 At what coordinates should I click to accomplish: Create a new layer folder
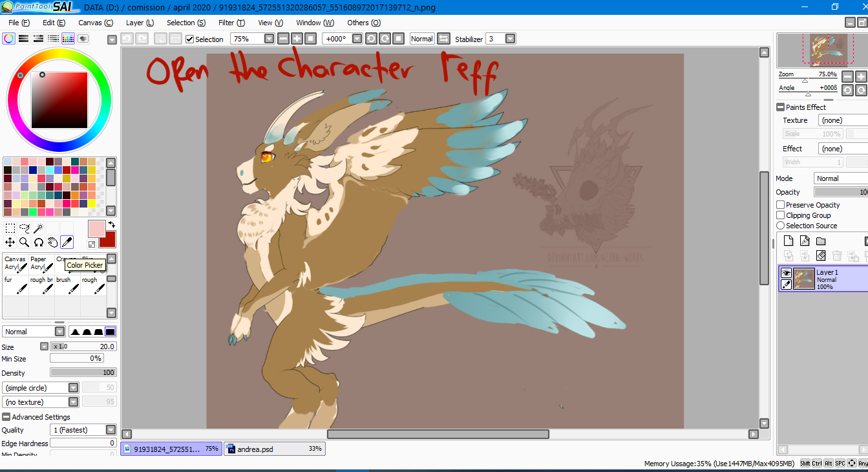click(821, 241)
